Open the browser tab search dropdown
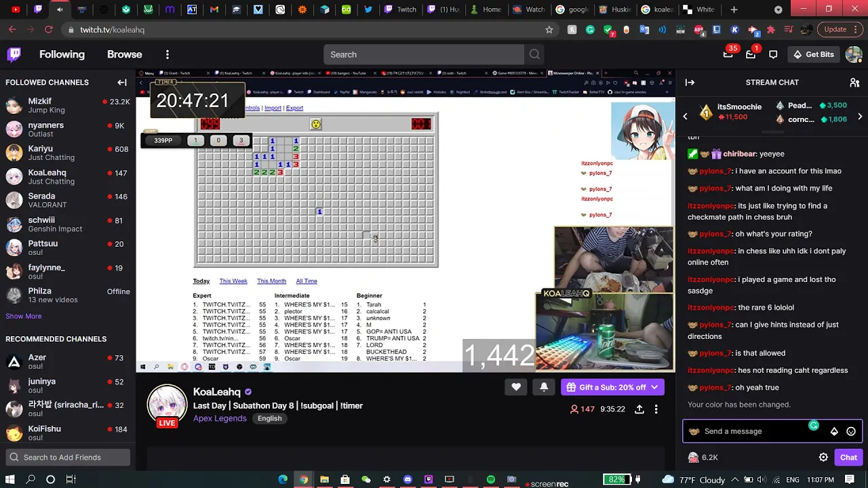 778,9
